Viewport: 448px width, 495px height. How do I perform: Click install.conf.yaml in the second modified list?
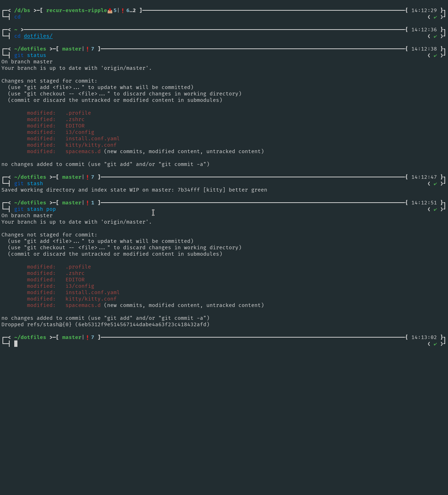[93, 292]
